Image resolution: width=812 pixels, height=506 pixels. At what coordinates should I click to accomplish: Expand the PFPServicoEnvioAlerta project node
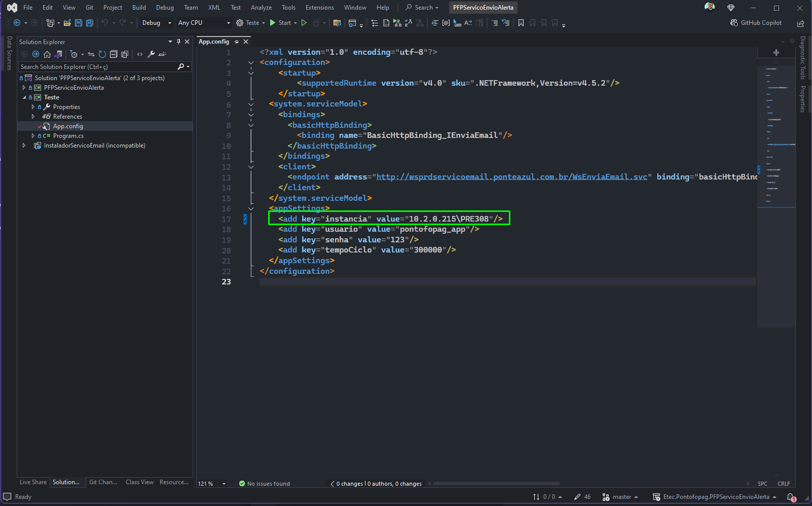[24, 88]
